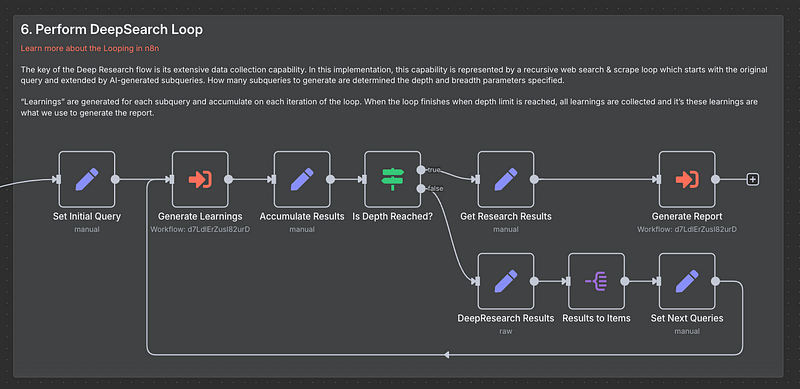Click the output connector of Generate Learnings

tap(228, 179)
